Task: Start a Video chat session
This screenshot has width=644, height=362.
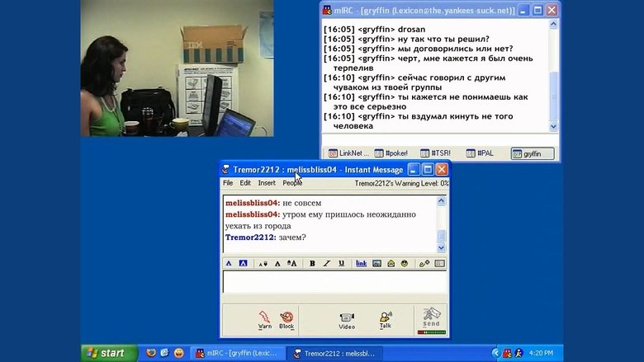Action: coord(347,319)
